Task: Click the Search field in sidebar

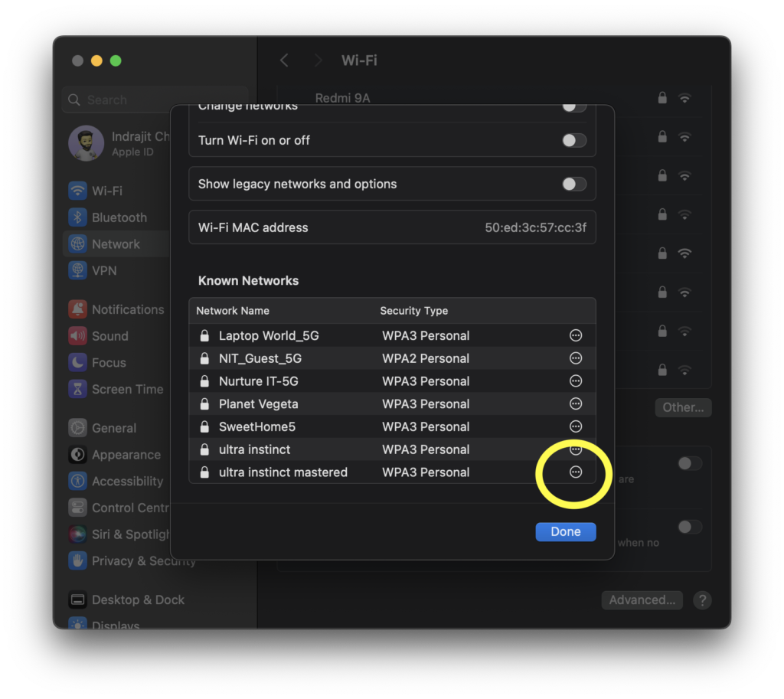Action: point(153,100)
